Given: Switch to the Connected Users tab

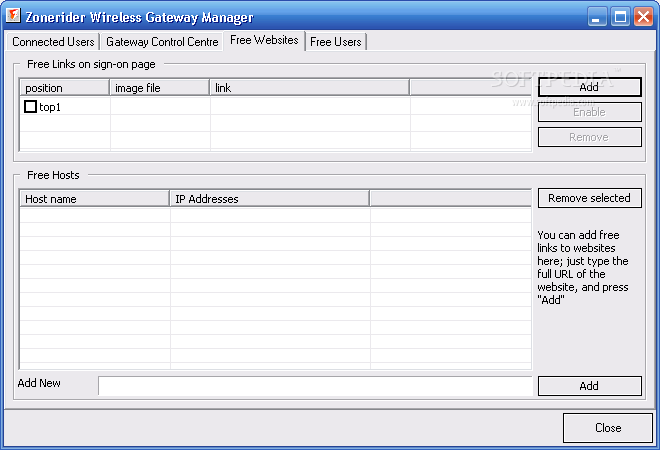Looking at the screenshot, I should coord(53,42).
